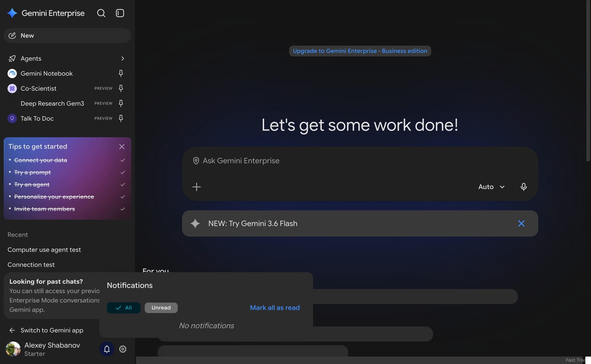The image size is (591, 364).
Task: Click checkmark beside Connect your data
Action: [123, 160]
